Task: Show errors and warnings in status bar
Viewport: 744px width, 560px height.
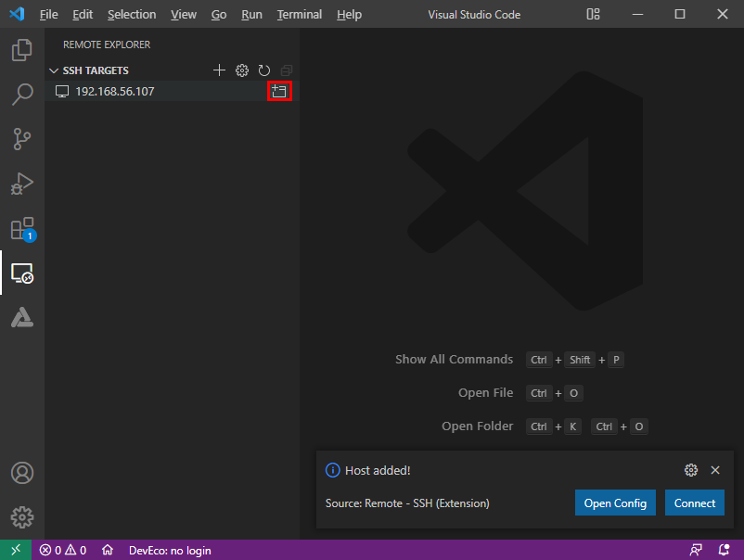Action: click(x=63, y=550)
